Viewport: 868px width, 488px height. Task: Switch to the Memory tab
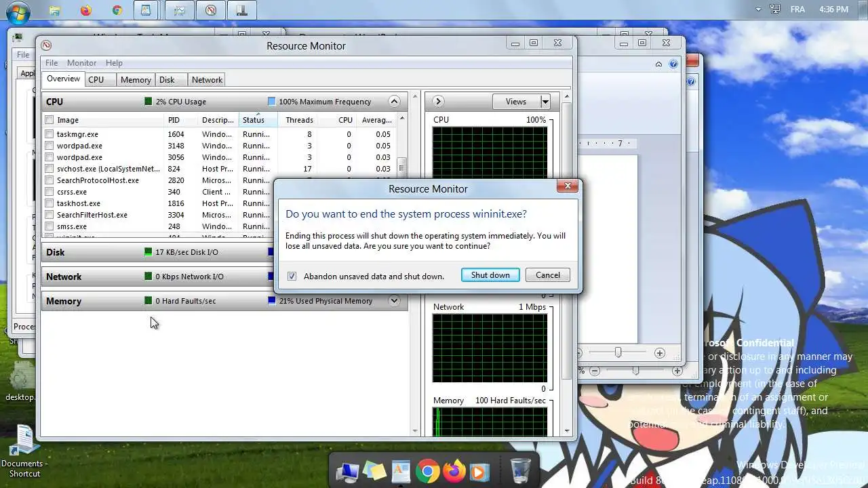point(136,80)
